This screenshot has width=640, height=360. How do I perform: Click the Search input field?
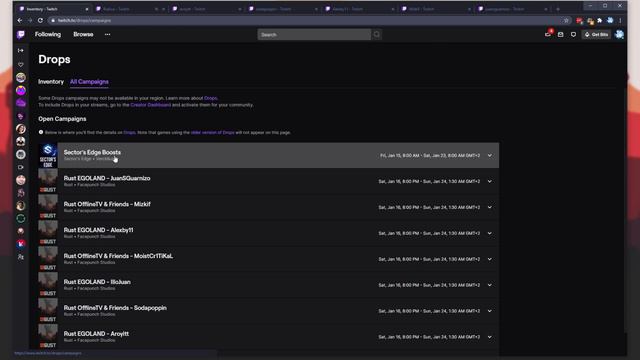(314, 35)
